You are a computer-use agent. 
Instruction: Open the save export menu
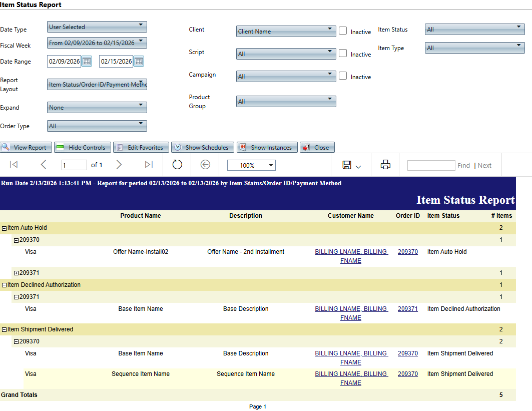click(x=352, y=165)
